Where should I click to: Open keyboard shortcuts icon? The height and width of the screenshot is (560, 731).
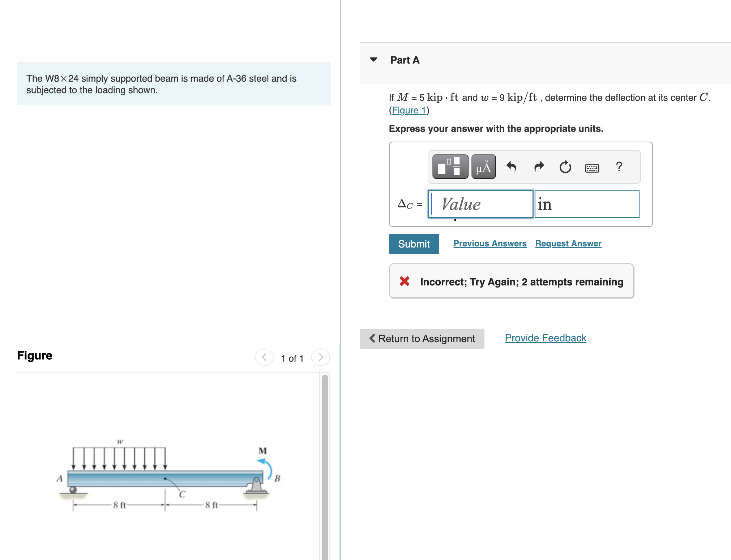coord(592,168)
